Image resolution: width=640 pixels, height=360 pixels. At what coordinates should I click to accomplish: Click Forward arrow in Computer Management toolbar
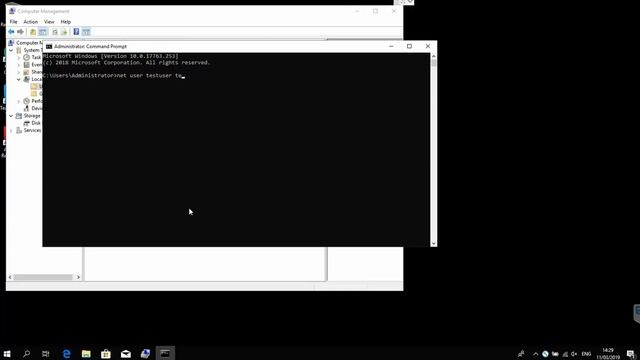tap(20, 32)
